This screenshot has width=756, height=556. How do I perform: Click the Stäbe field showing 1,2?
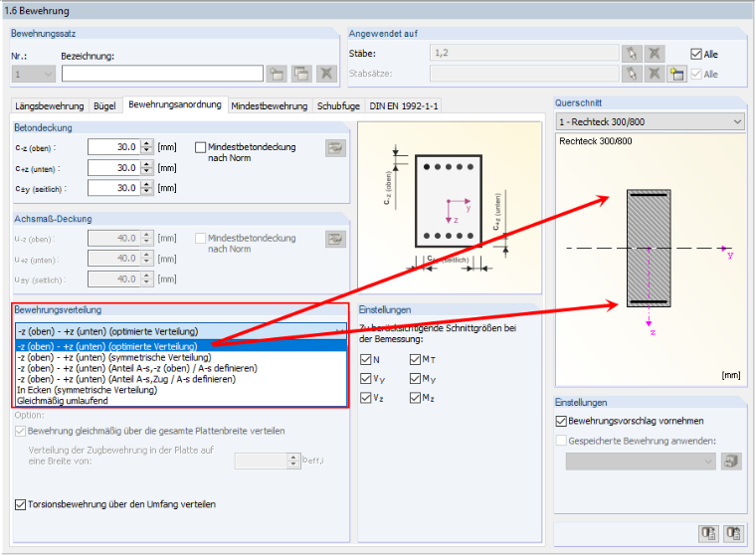(524, 53)
